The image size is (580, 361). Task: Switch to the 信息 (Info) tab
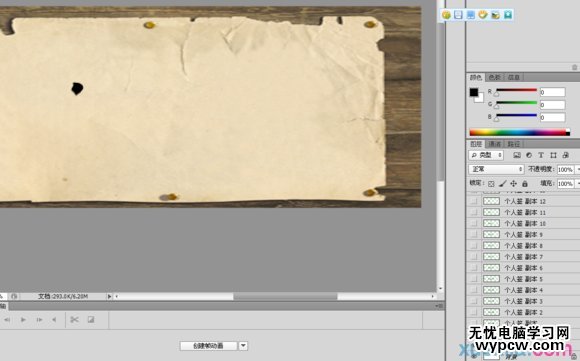coord(513,77)
